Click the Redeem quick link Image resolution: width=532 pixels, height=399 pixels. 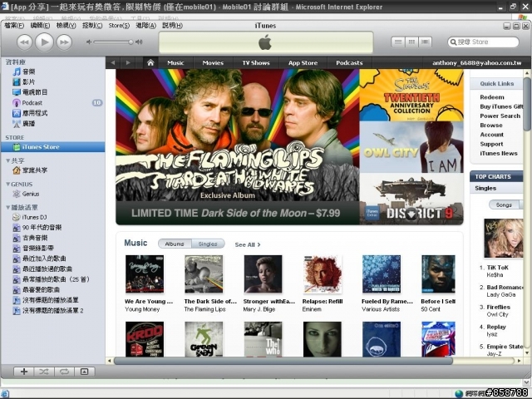pyautogui.click(x=492, y=97)
